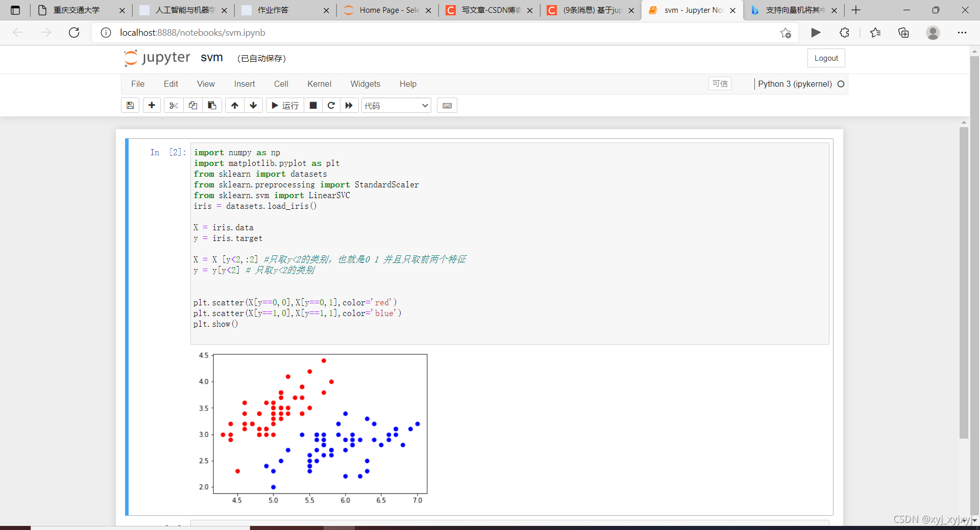This screenshot has width=980, height=530.
Task: Close the svm - Jupyter Notebook tab
Action: click(733, 10)
